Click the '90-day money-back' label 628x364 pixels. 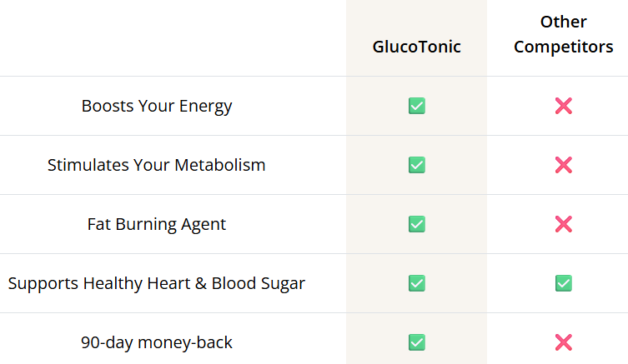(157, 342)
